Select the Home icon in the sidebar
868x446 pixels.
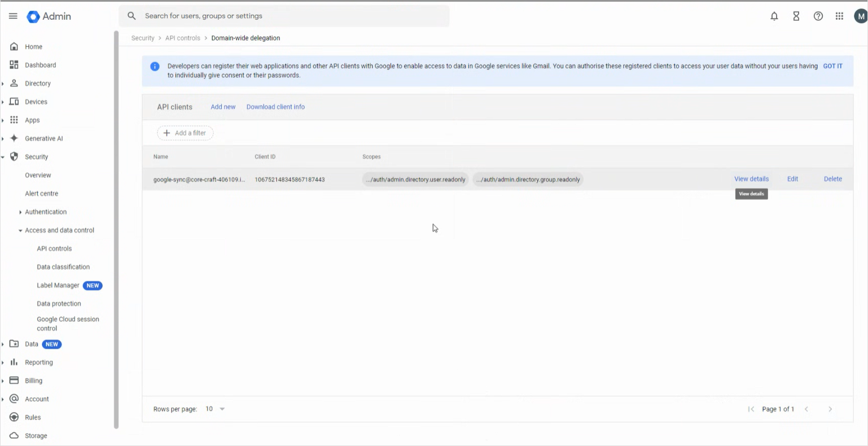coord(14,46)
